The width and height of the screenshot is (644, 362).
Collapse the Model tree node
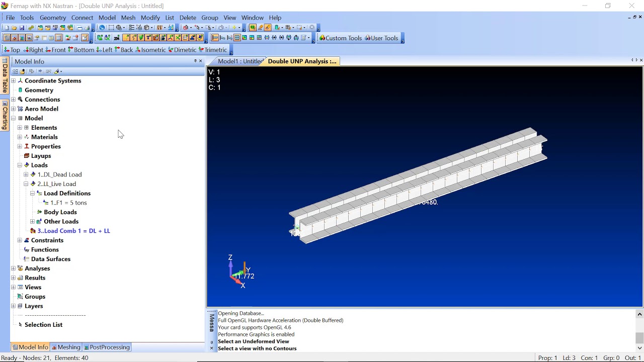point(14,118)
